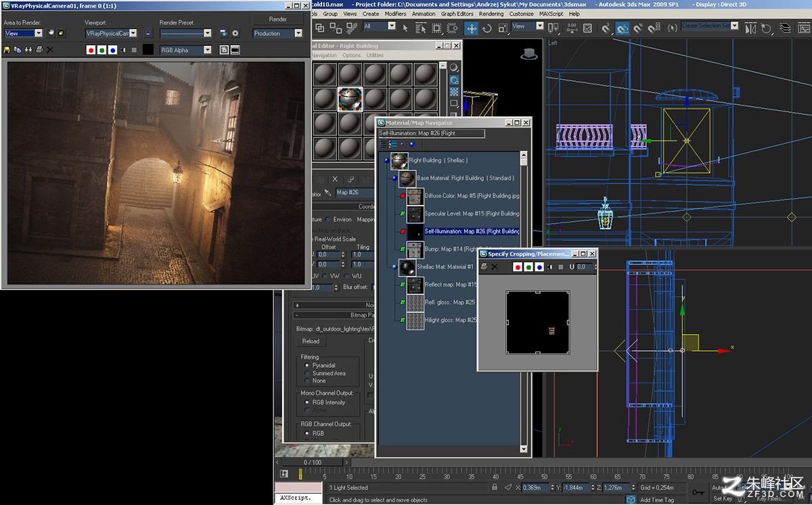Choose the Rectangular Selection Region tool
The image size is (812, 505).
tap(437, 28)
